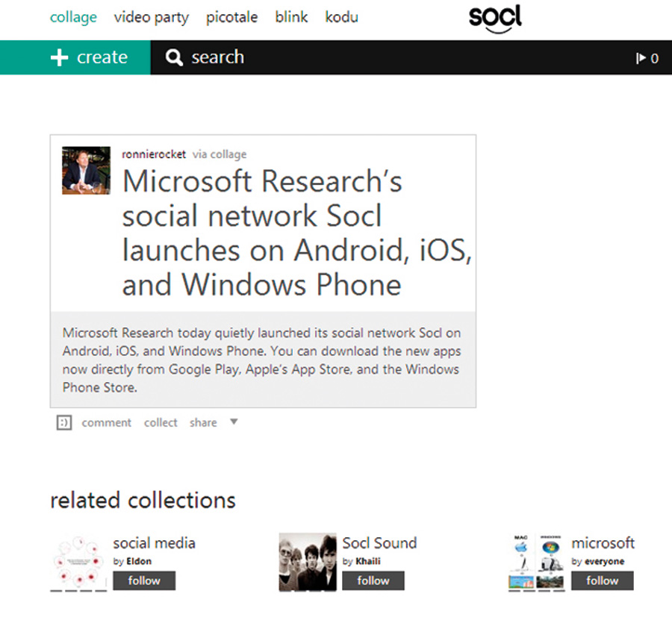Click the share link under the post
Image resolution: width=672 pixels, height=620 pixels.
(x=203, y=422)
